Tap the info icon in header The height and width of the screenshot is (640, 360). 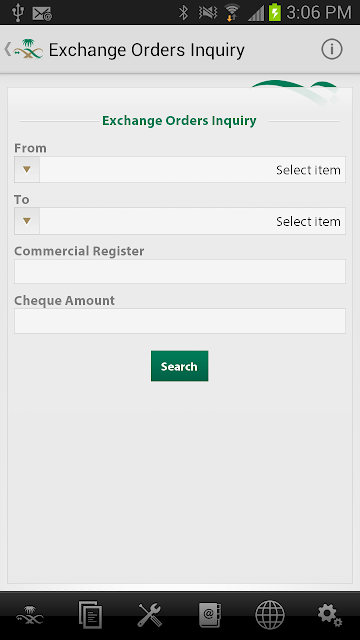(x=331, y=49)
